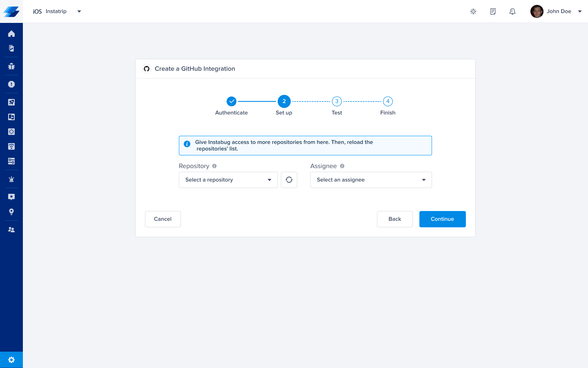This screenshot has width=588, height=368.
Task: Open the app launch rocket icon in sidebar
Action: tap(11, 102)
